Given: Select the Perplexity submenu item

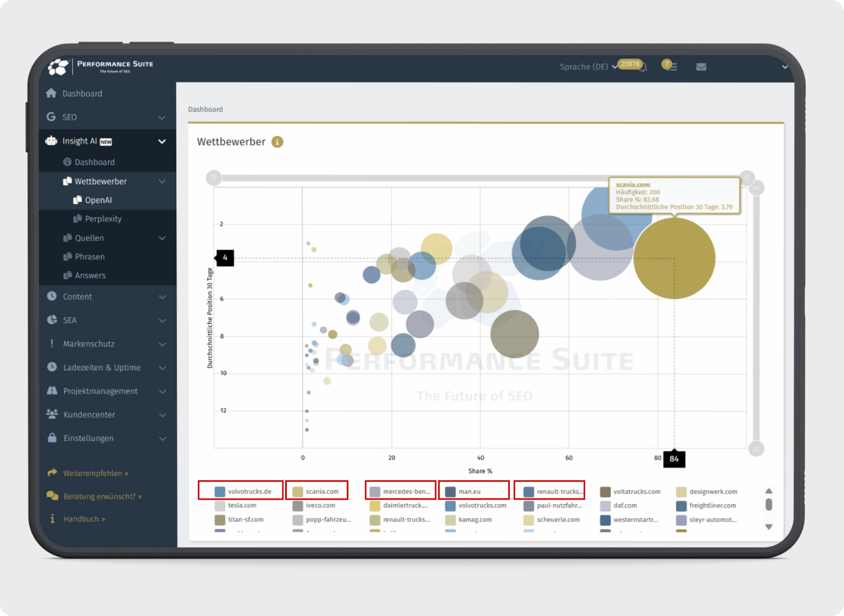Looking at the screenshot, I should click(97, 219).
